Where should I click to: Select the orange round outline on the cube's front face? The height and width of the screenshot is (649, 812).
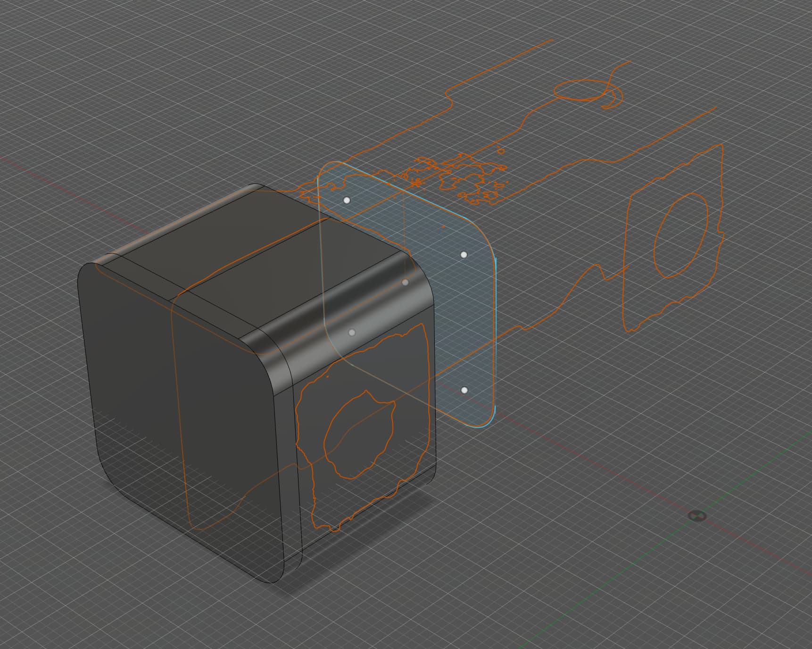click(360, 434)
